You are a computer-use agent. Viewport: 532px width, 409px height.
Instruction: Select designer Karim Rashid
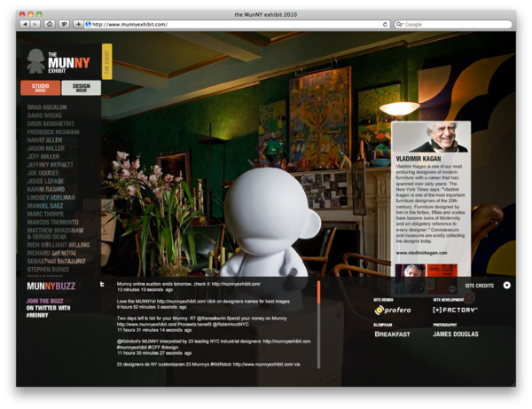point(46,189)
